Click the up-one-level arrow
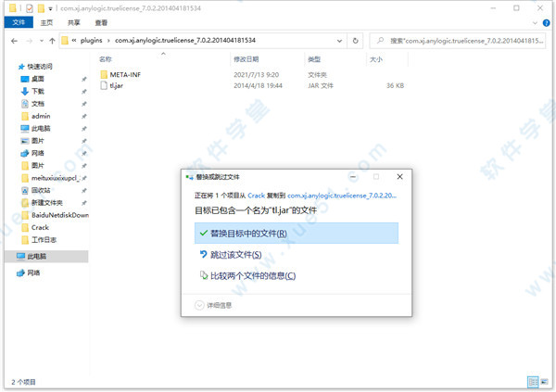556x392 pixels. tap(50, 41)
